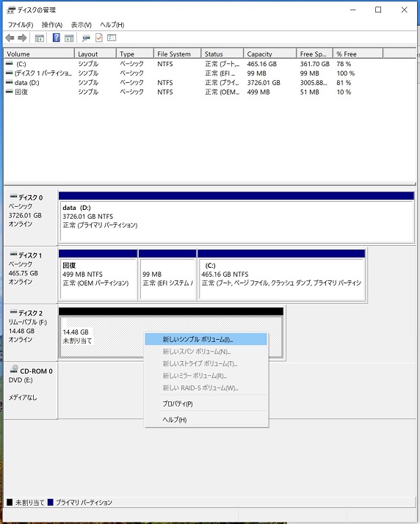The image size is (420, 524).
Task: Click the Back arrow toolbar icon
Action: 10,38
